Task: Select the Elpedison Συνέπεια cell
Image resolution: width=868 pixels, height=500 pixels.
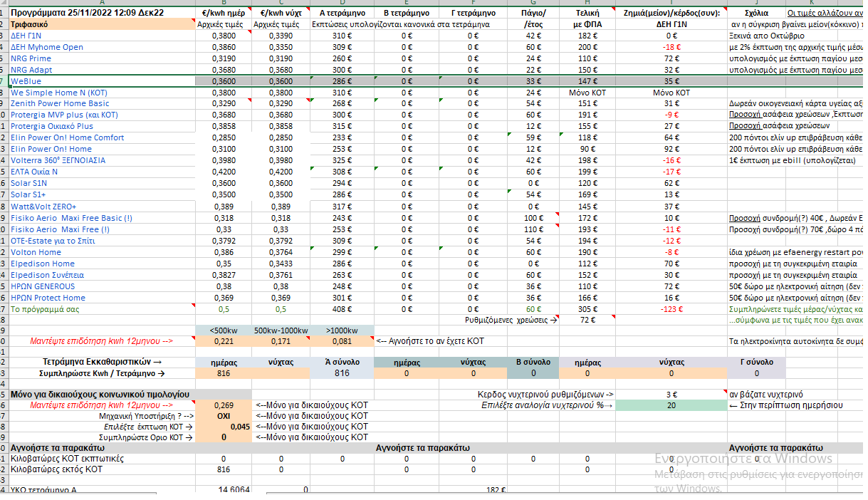Action: pyautogui.click(x=103, y=275)
